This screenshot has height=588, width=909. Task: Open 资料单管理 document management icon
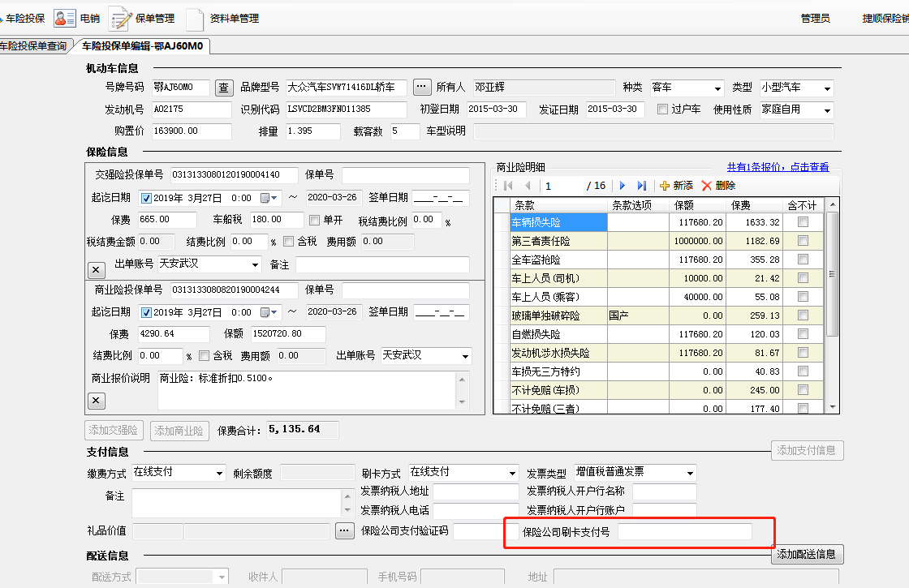[196, 18]
